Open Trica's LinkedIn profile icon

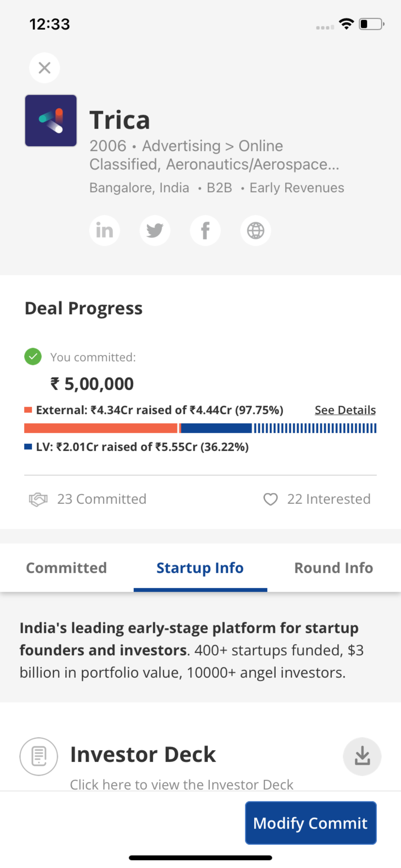click(x=105, y=231)
